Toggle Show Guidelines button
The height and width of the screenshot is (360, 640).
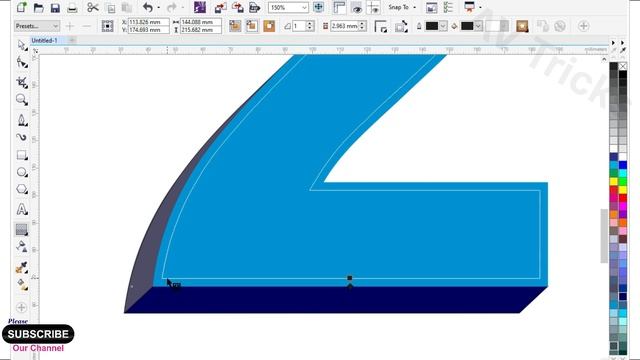373,7
